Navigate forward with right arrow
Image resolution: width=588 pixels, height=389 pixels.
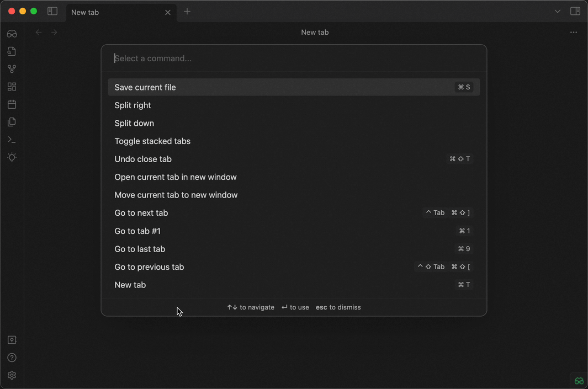pyautogui.click(x=54, y=32)
